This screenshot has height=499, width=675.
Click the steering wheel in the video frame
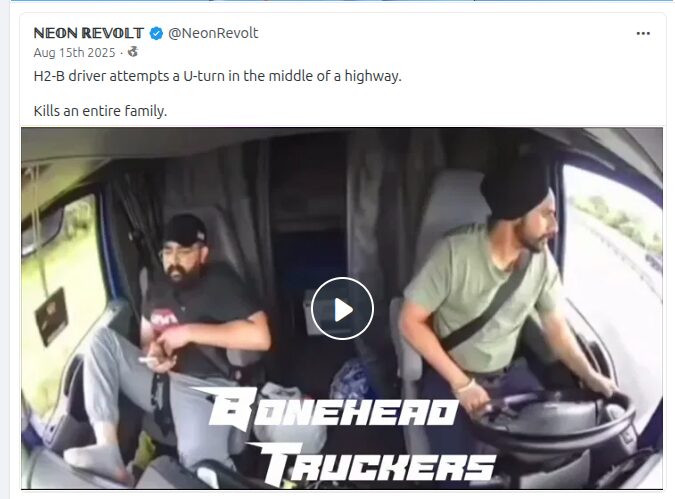(554, 424)
